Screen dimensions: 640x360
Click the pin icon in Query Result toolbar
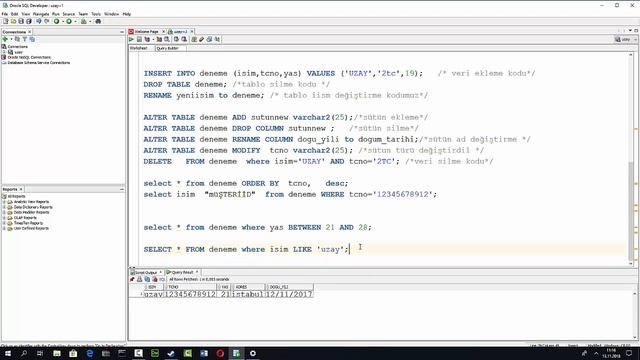(132, 280)
